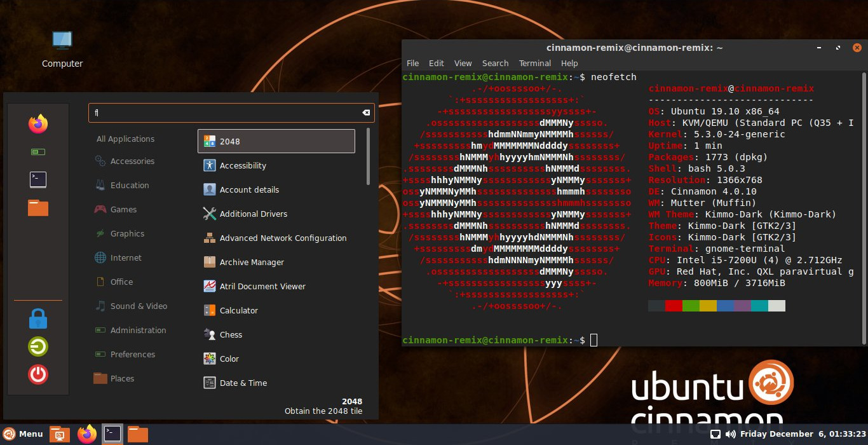Open the Help menu in the terminal

(x=569, y=63)
